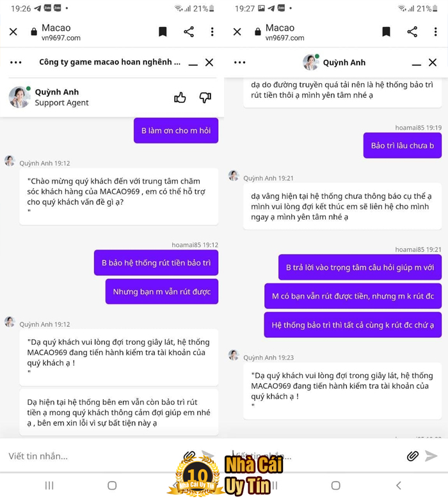Close the left chat widget

(209, 63)
